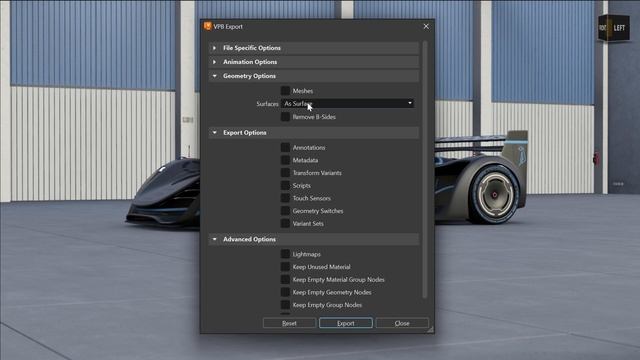640x360 pixels.
Task: Check Keep Unused Material option
Action: point(285,267)
